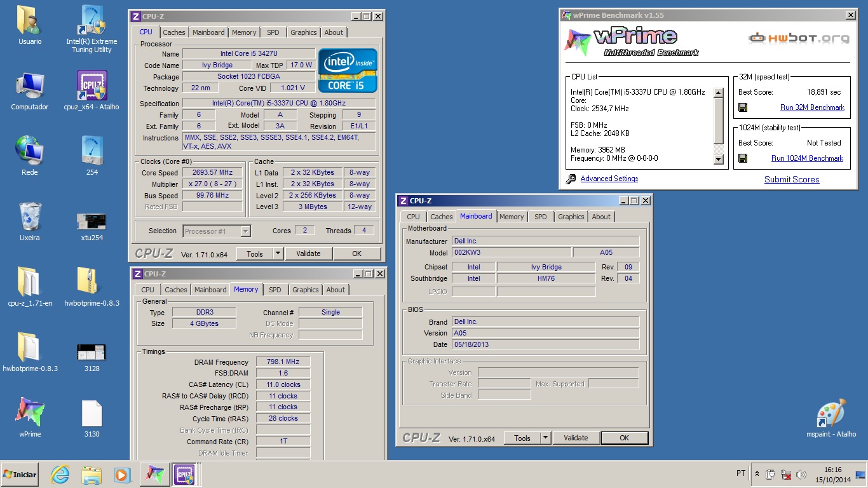Open Caches tab in top CPU-Z window
The image size is (868, 488).
click(x=173, y=32)
